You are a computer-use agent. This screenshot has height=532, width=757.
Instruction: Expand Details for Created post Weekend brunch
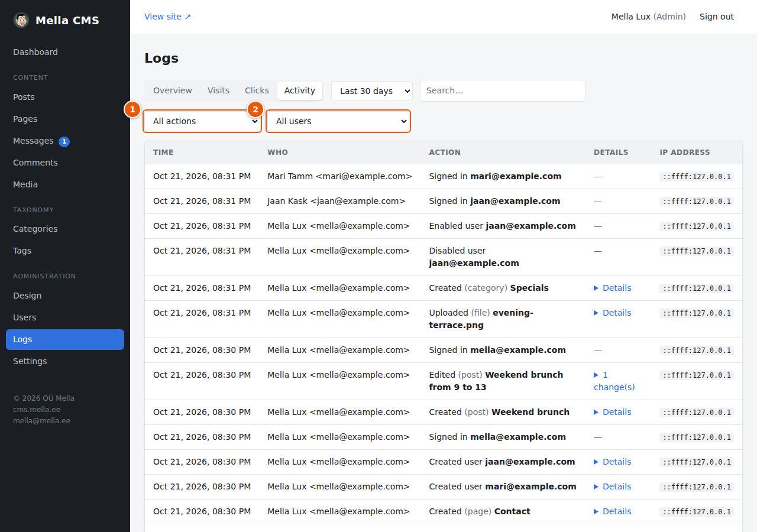coord(613,412)
